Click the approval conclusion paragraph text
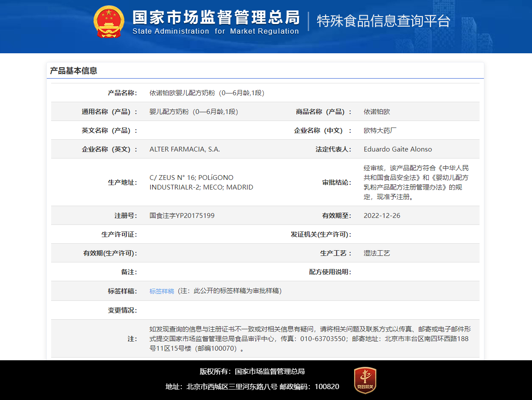The height and width of the screenshot is (400, 532). click(416, 183)
